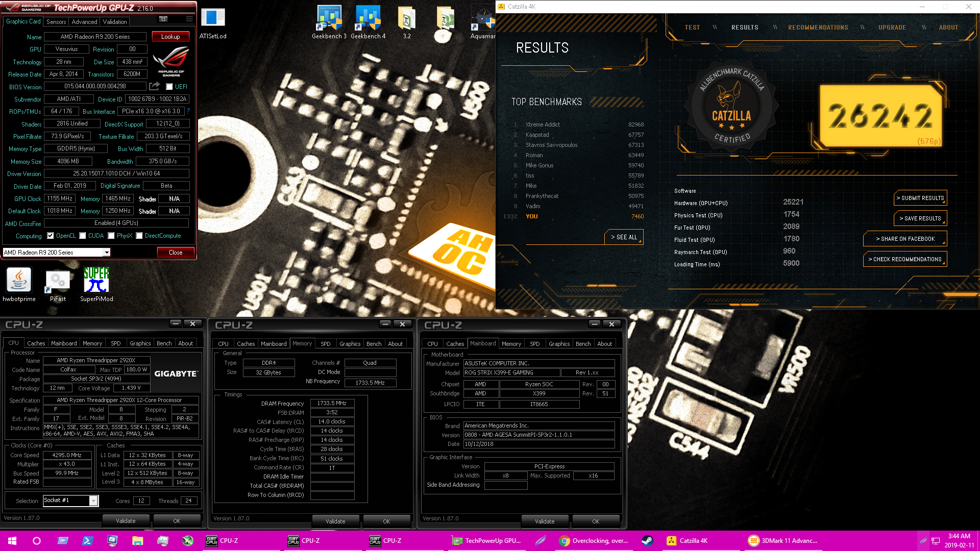Launch PiFast from the desktop

tap(58, 285)
